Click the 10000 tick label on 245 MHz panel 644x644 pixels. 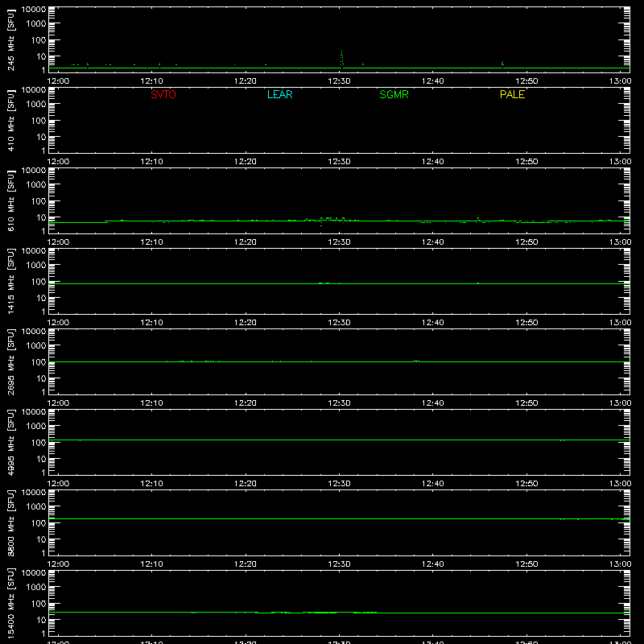34,10
